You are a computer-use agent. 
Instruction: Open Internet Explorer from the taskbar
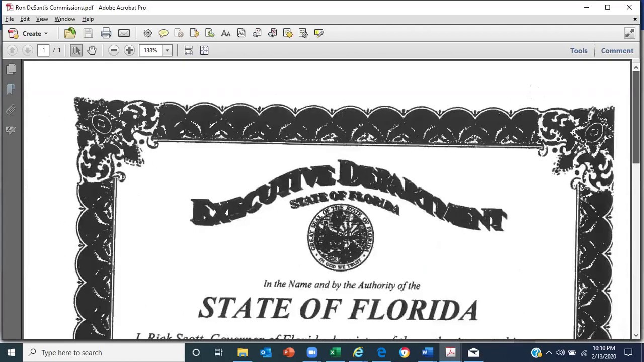[358, 352]
